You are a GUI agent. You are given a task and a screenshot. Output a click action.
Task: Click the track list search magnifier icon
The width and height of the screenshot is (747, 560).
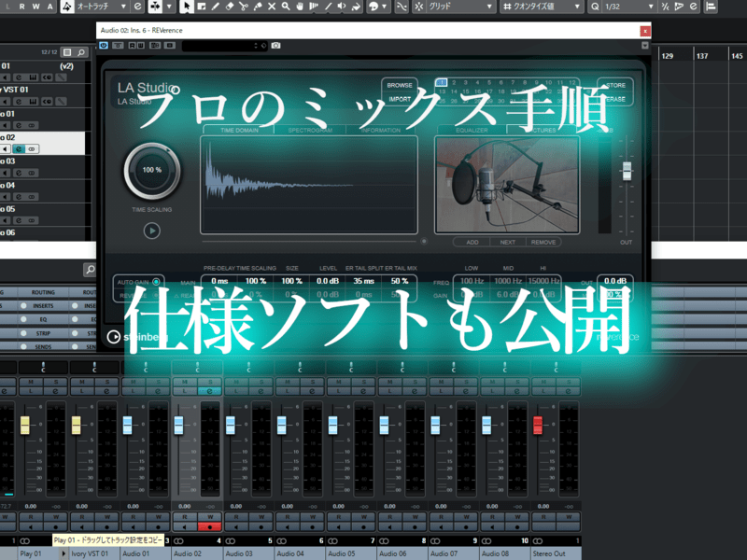[x=81, y=52]
